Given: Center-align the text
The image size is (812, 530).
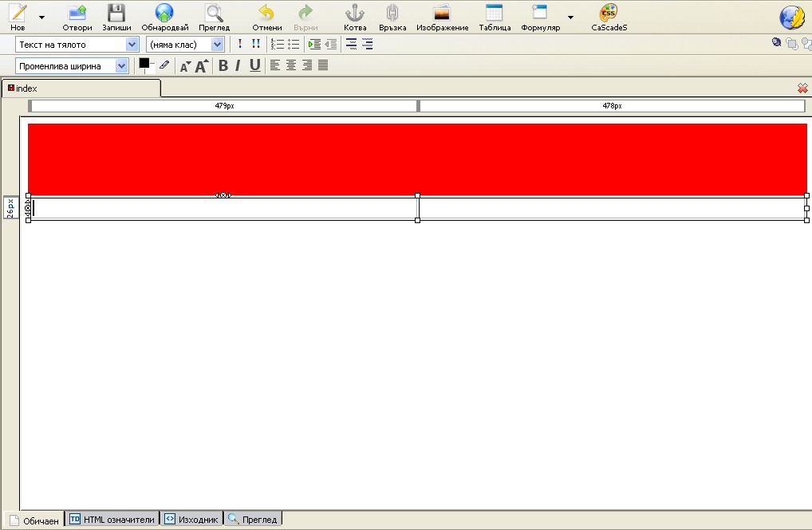Looking at the screenshot, I should (291, 65).
